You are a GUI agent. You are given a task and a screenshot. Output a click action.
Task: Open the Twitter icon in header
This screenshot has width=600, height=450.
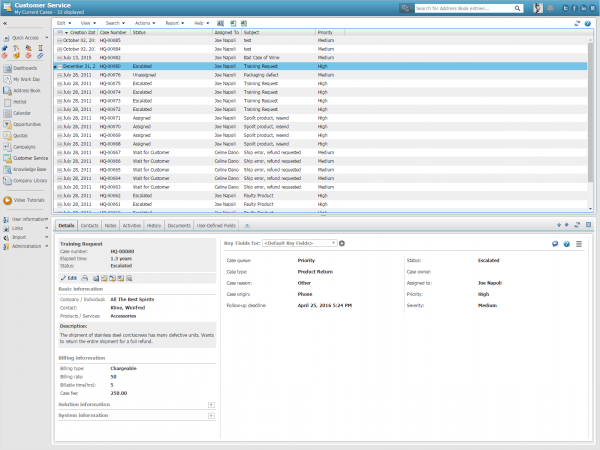(565, 8)
